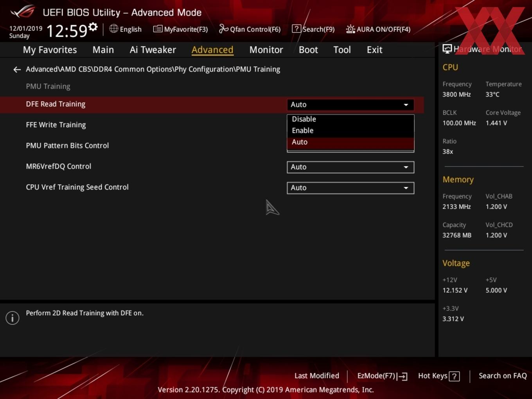Open the MR6VrefDQ Control dropdown
Screen dimensions: 532x399
point(350,167)
